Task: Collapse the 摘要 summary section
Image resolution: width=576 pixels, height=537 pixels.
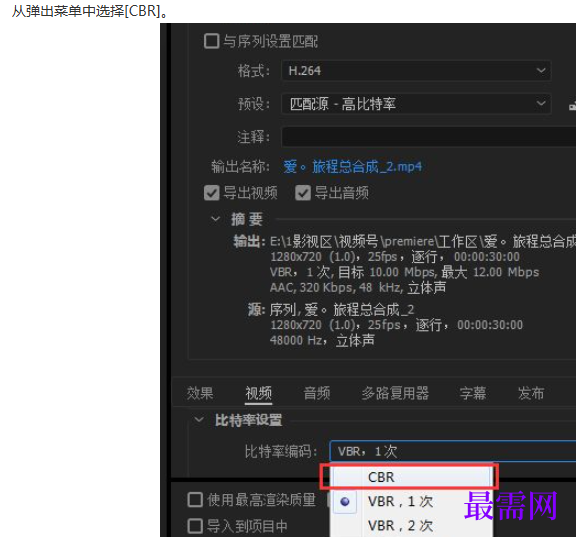Action: tap(215, 219)
